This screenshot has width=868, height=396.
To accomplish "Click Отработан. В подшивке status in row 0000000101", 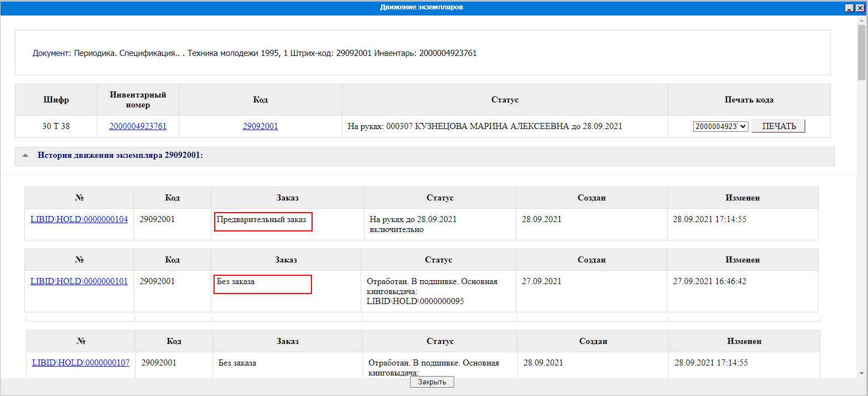I will 432,291.
